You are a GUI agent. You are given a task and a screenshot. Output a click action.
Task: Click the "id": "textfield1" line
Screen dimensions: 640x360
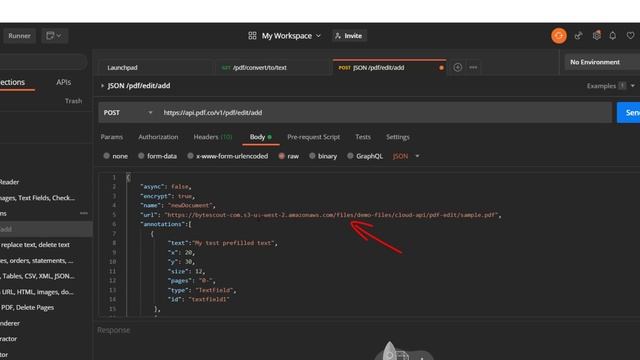198,300
